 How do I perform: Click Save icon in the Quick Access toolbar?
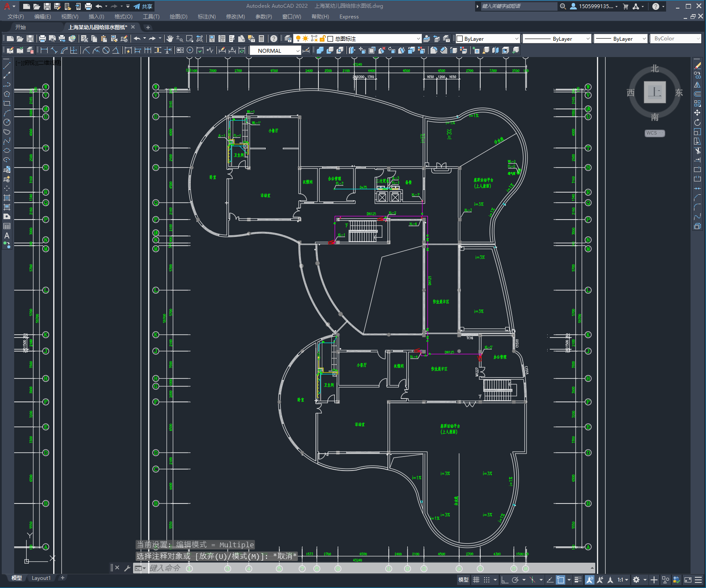click(47, 6)
